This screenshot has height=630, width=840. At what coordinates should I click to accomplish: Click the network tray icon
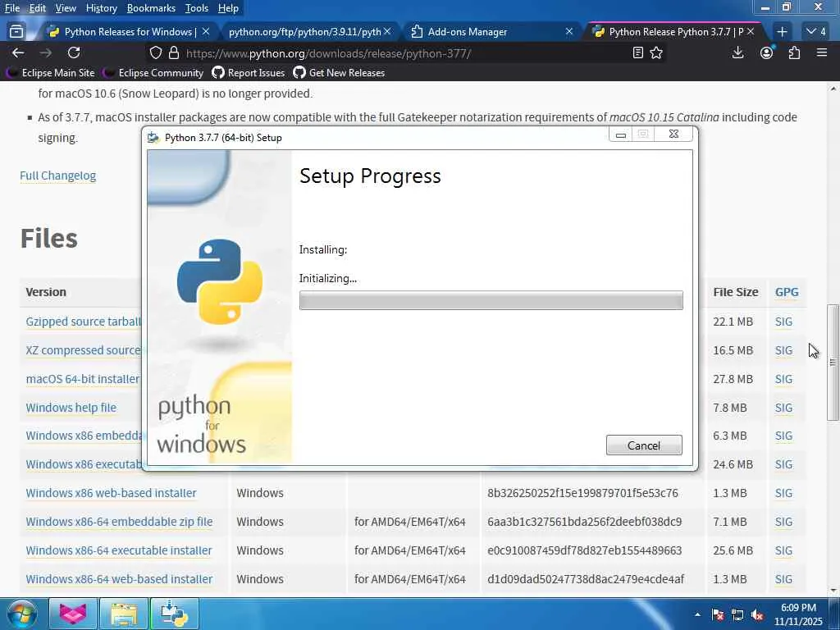(737, 615)
